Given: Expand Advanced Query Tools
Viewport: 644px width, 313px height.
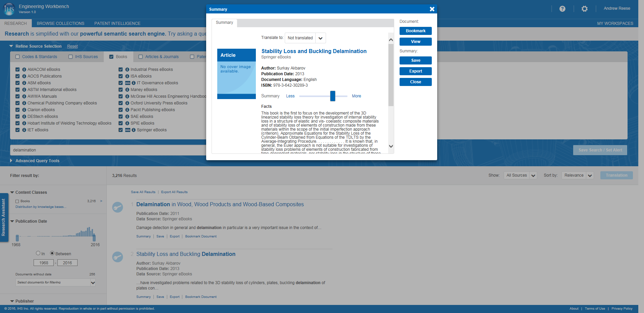Looking at the screenshot, I should (x=11, y=161).
